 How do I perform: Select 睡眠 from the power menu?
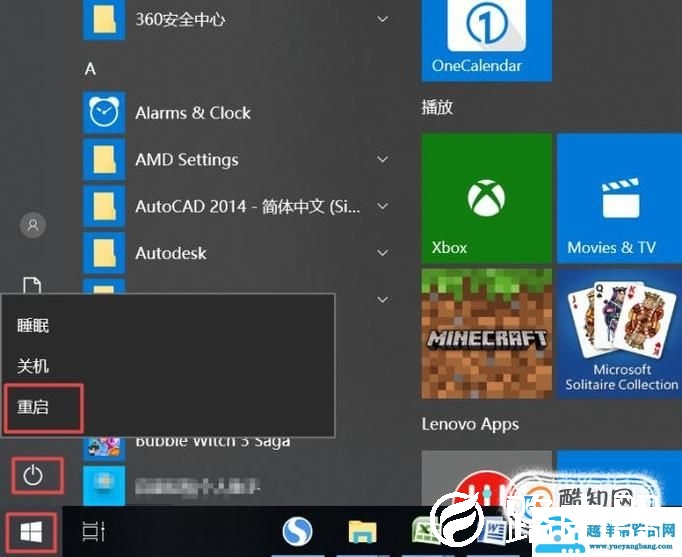pyautogui.click(x=33, y=325)
